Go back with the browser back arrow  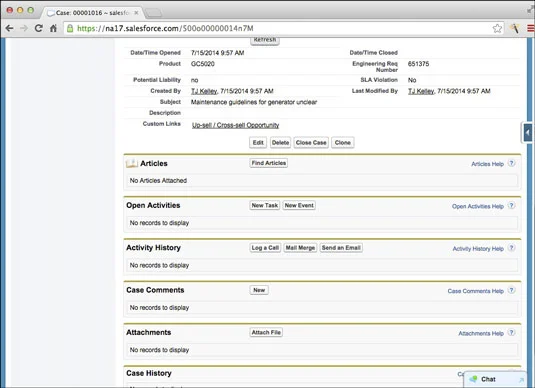(10, 28)
